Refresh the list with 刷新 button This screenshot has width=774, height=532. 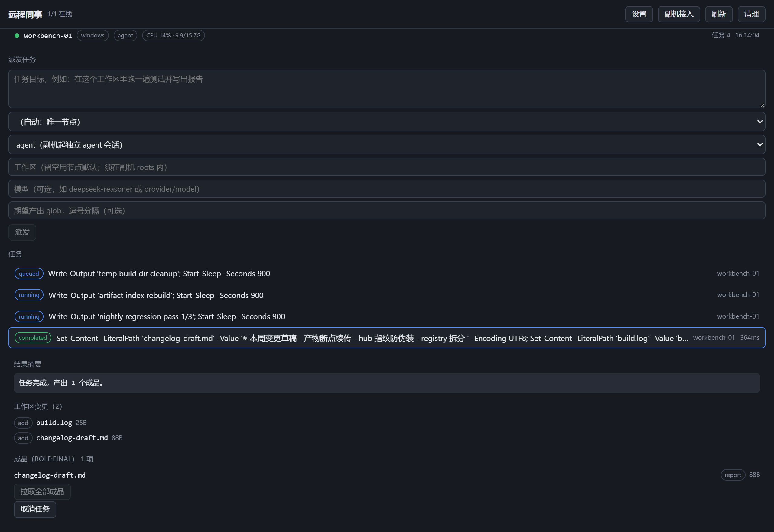(x=719, y=14)
